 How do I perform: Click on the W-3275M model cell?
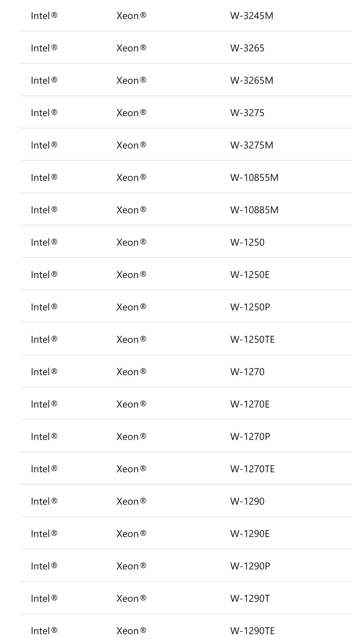(252, 145)
